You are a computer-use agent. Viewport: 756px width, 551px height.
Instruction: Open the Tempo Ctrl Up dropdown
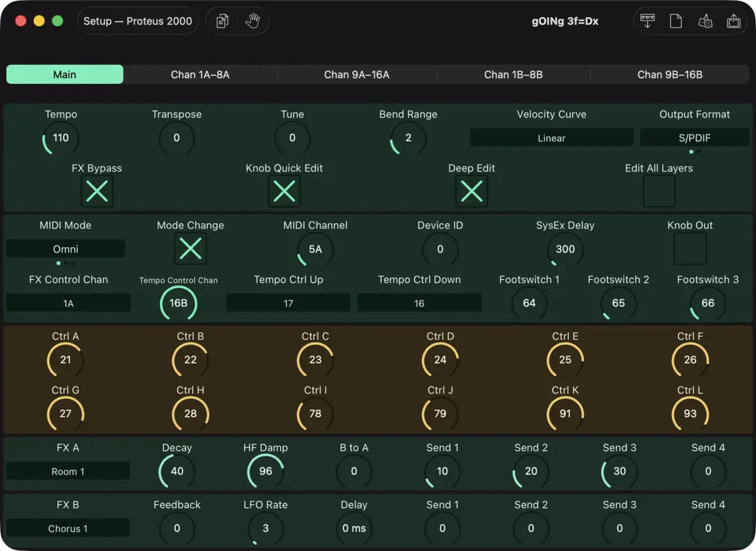pos(289,303)
